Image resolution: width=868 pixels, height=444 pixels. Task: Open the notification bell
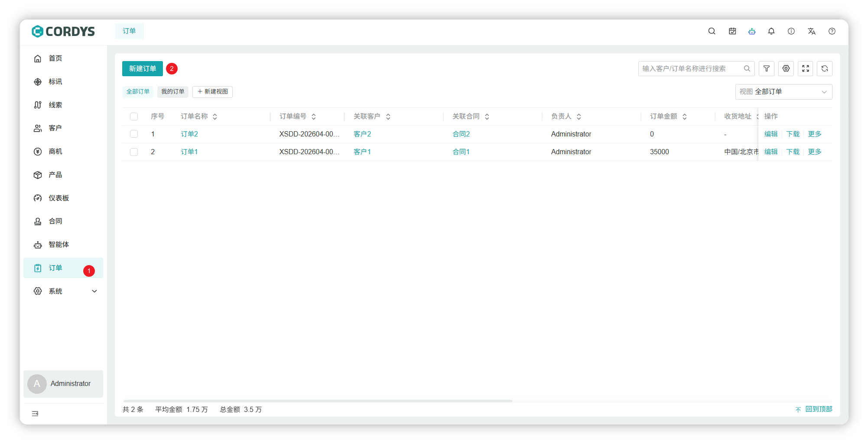771,31
